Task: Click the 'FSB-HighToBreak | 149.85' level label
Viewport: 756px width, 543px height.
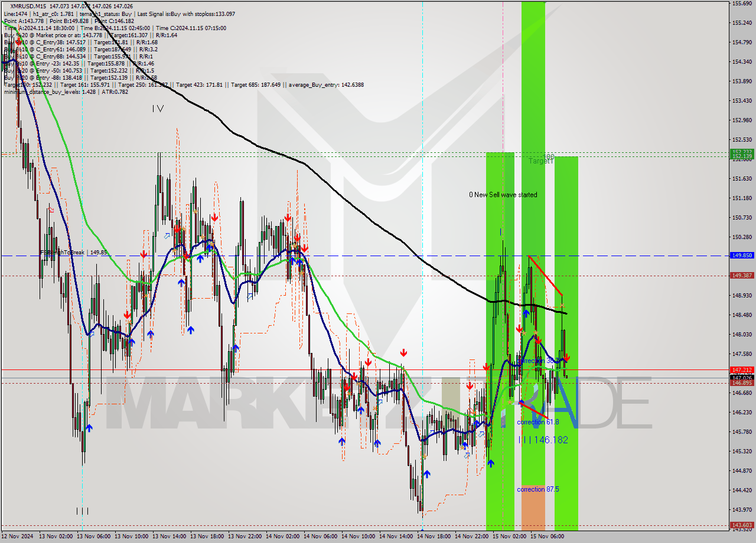Action: pyautogui.click(x=73, y=253)
